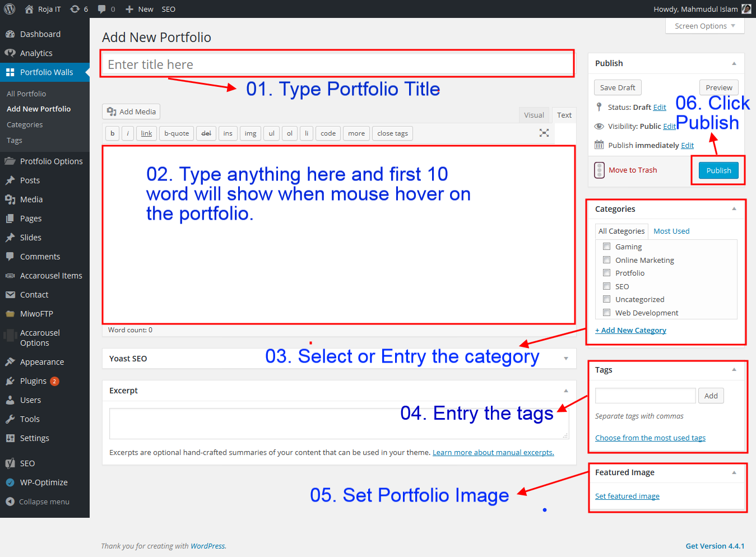Open Tags submenu under Portfolio Walls
The width and height of the screenshot is (756, 557).
click(x=15, y=141)
